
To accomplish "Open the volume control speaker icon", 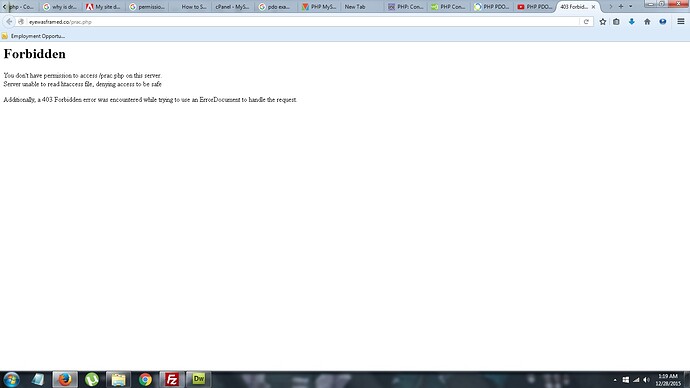I will pos(646,380).
